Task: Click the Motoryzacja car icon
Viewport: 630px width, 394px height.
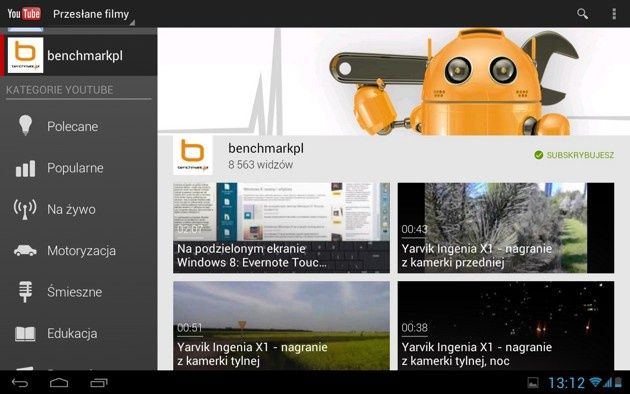Action: coord(25,251)
